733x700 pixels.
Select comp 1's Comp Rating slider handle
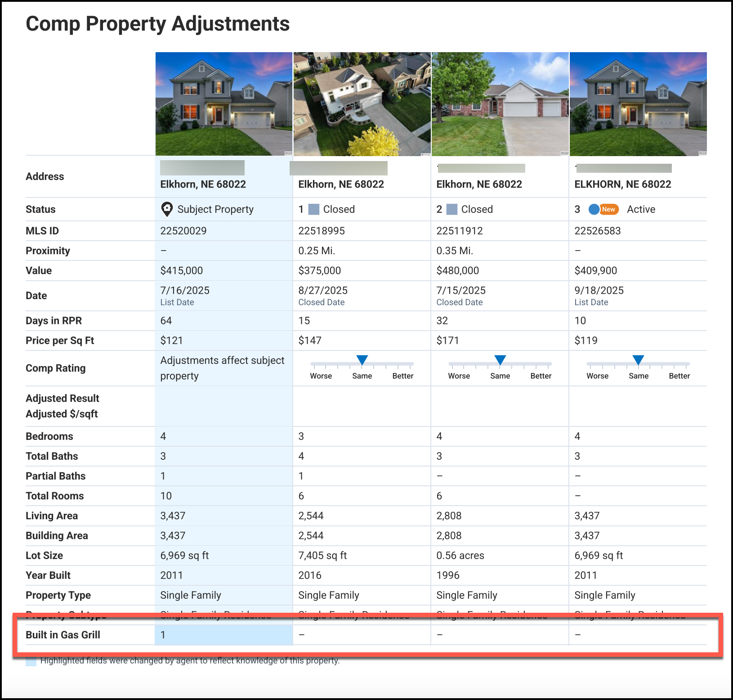[362, 360]
